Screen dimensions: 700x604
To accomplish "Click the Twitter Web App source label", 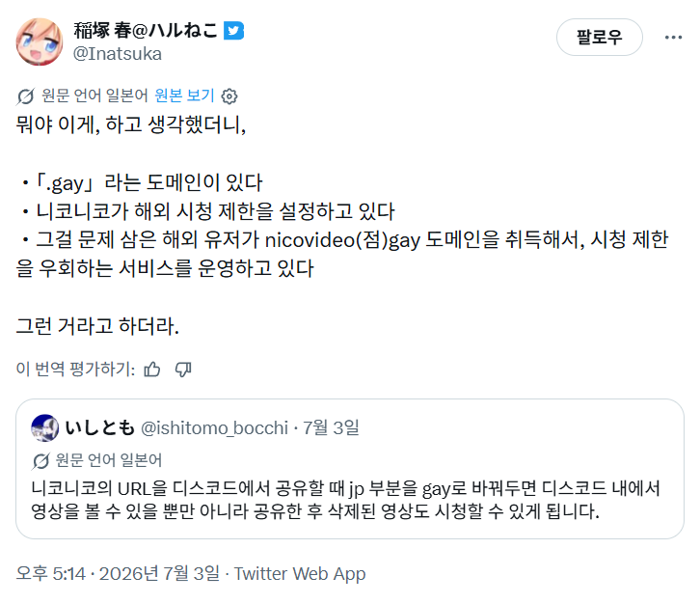I will pos(300,574).
